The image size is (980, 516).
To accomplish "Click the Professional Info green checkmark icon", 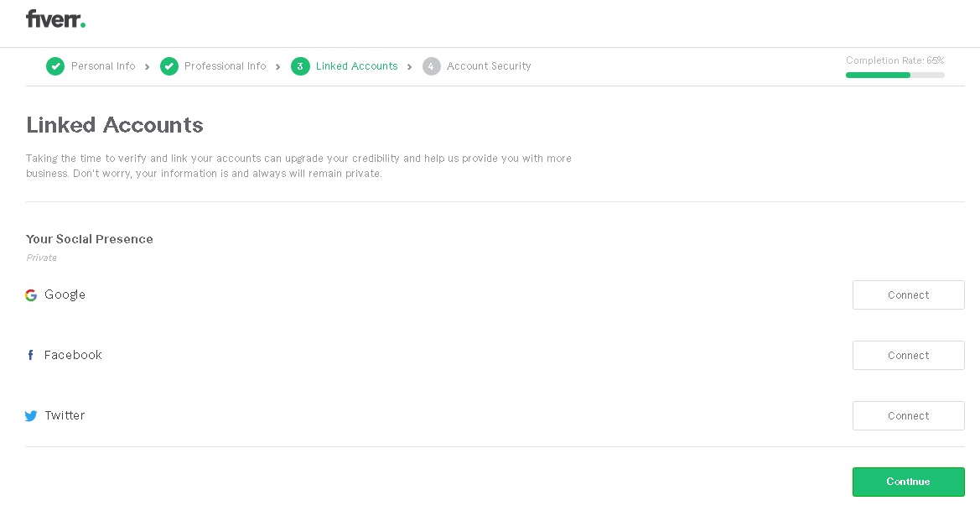I will click(169, 65).
